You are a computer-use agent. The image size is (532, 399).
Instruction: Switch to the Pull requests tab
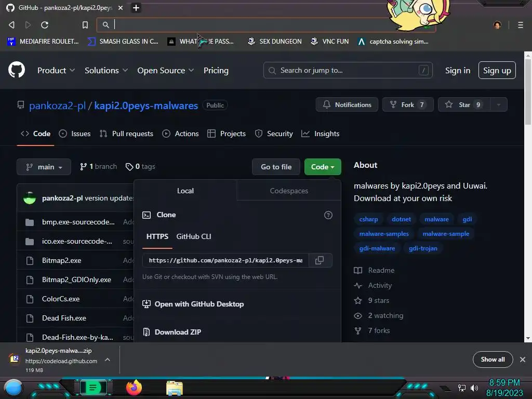tap(126, 134)
